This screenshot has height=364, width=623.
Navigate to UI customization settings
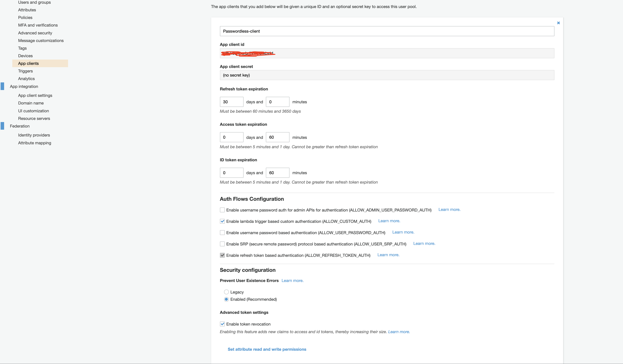(x=33, y=111)
